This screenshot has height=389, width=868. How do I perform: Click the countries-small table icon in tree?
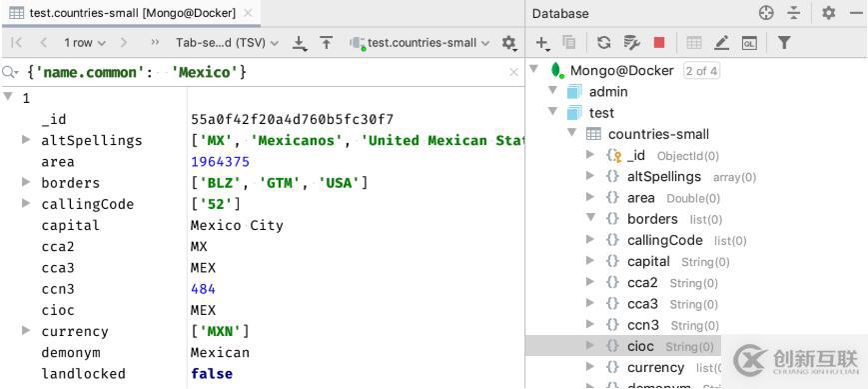pos(593,134)
